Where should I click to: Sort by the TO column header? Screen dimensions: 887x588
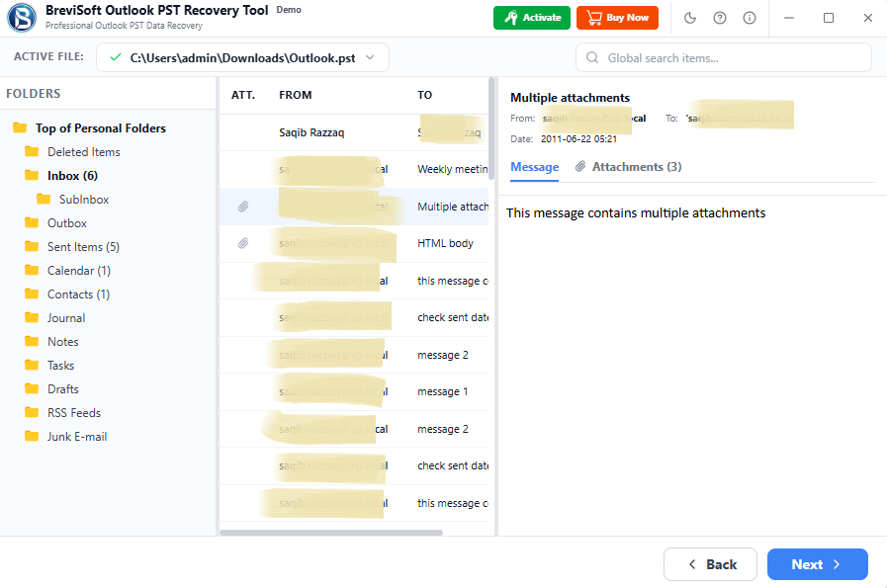click(x=425, y=95)
